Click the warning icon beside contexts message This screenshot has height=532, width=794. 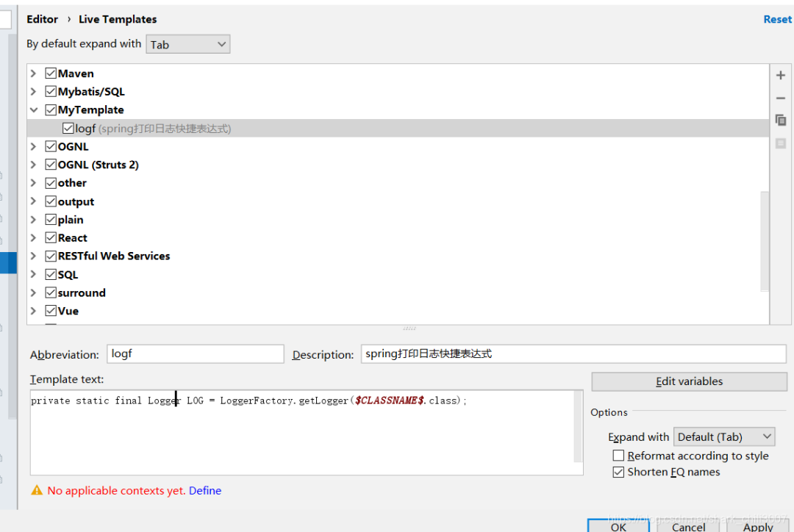(x=37, y=490)
